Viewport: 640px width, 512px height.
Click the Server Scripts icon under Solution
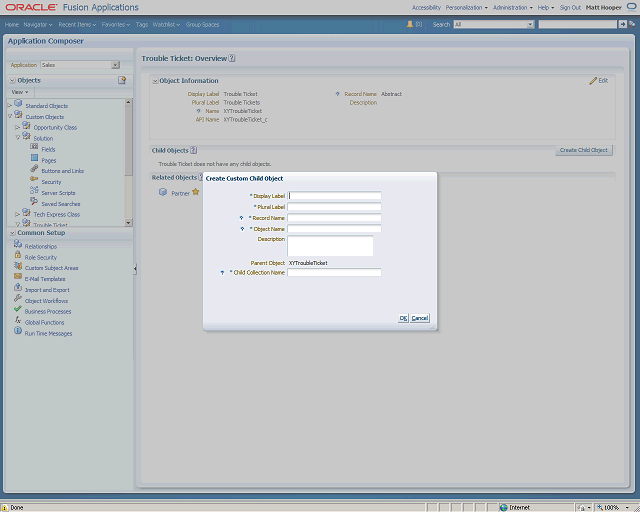(x=34, y=190)
